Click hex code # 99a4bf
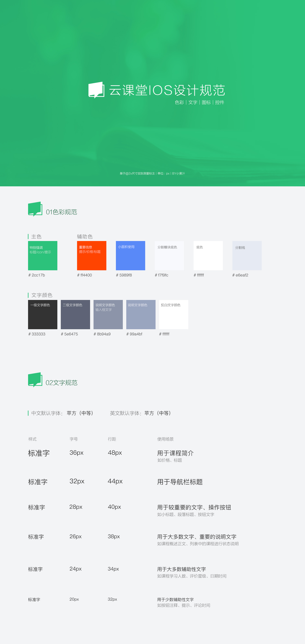 point(134,334)
